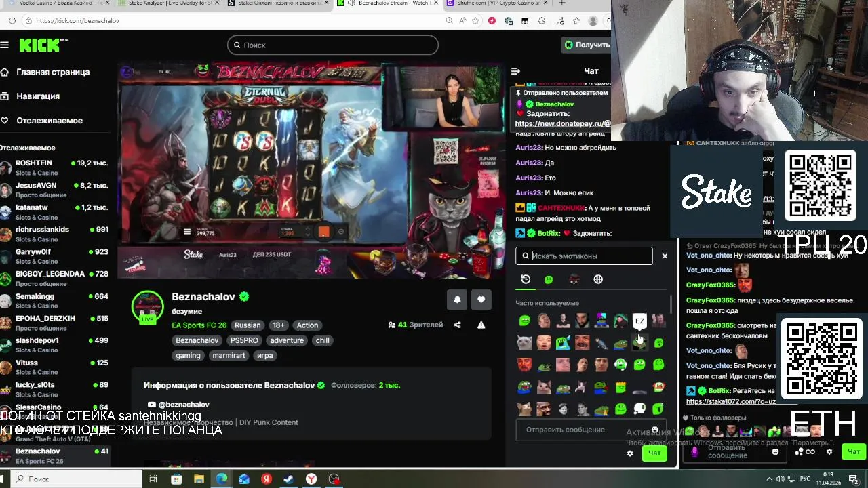Screen dimensions: 868x488
Task: Open Task View on the taskbar
Action: tap(153, 479)
